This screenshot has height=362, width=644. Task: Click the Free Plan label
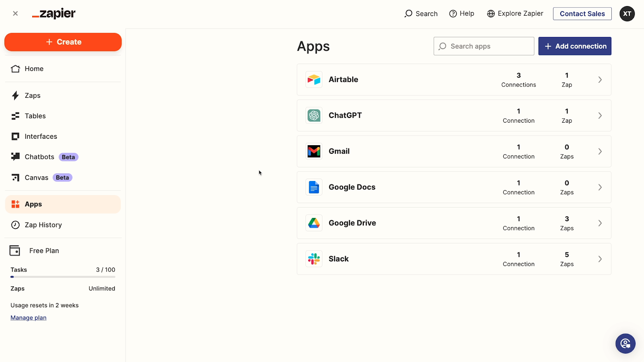pyautogui.click(x=44, y=251)
